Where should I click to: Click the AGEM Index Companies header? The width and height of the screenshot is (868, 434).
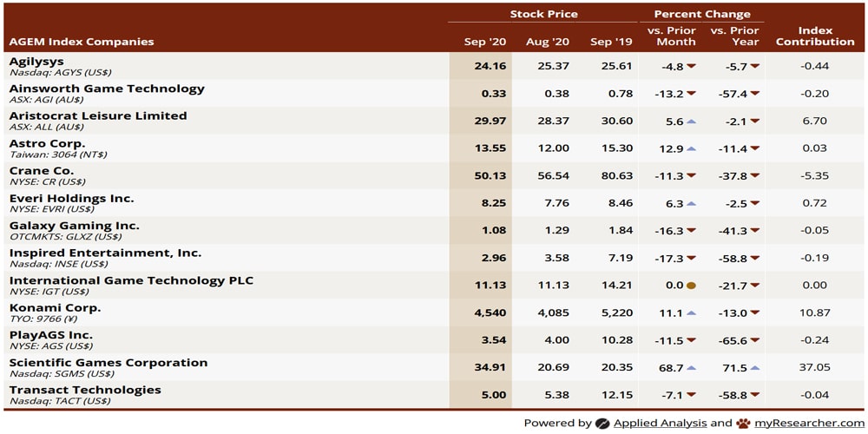82,42
